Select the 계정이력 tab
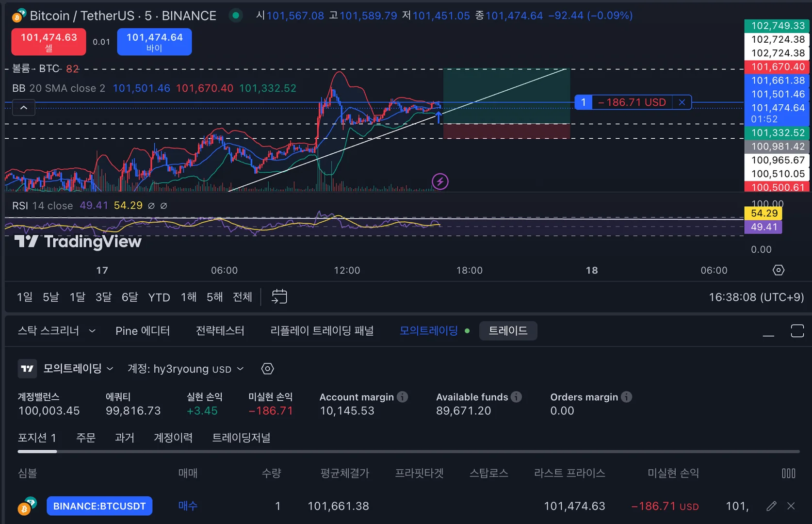The width and height of the screenshot is (812, 524). (173, 438)
